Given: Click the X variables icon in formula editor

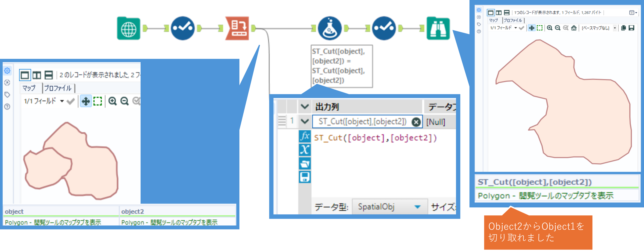Looking at the screenshot, I should (x=304, y=150).
